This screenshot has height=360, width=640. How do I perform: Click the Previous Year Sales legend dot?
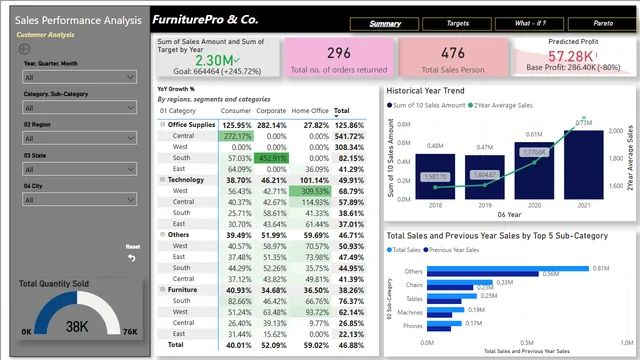[426, 250]
